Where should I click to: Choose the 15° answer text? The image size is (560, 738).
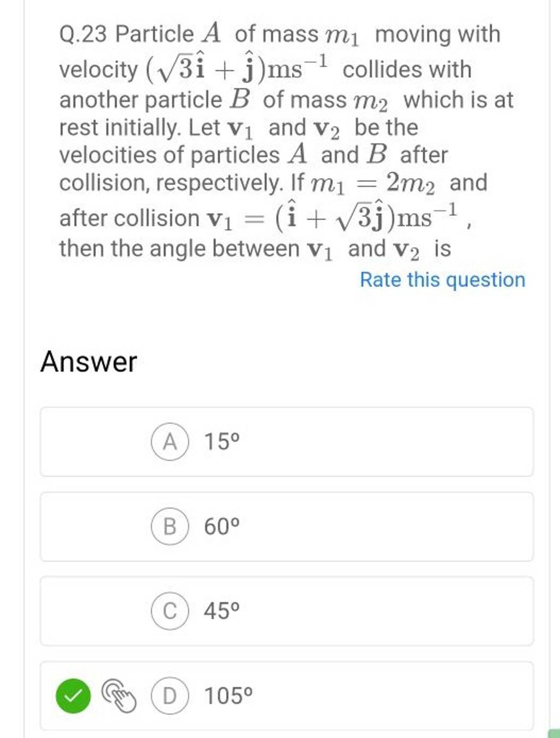tap(221, 442)
